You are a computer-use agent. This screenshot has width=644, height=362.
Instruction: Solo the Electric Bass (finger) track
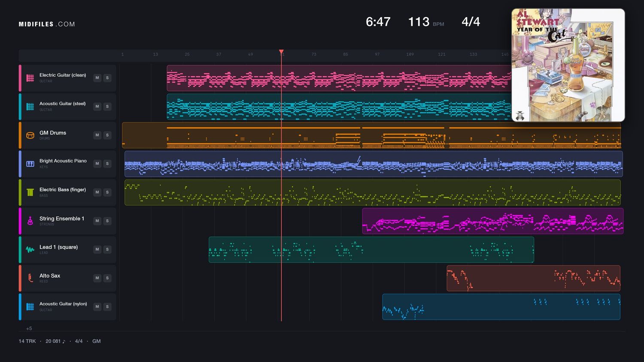(107, 192)
